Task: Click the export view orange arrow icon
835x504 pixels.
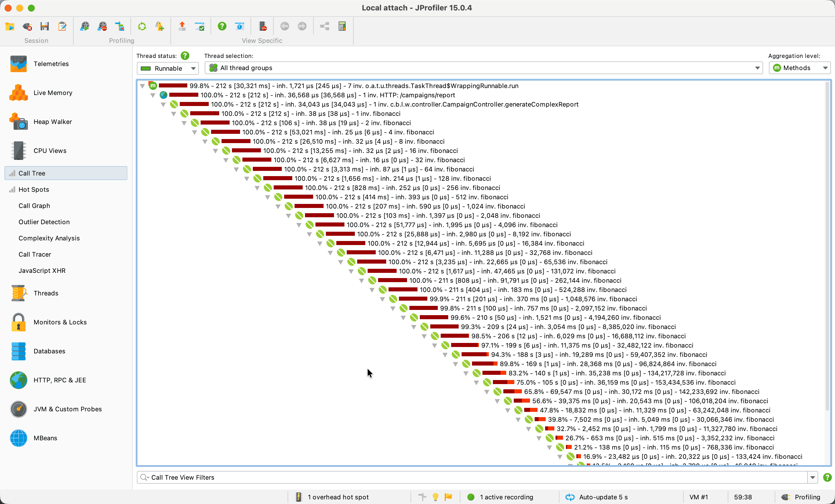Action: [182, 26]
